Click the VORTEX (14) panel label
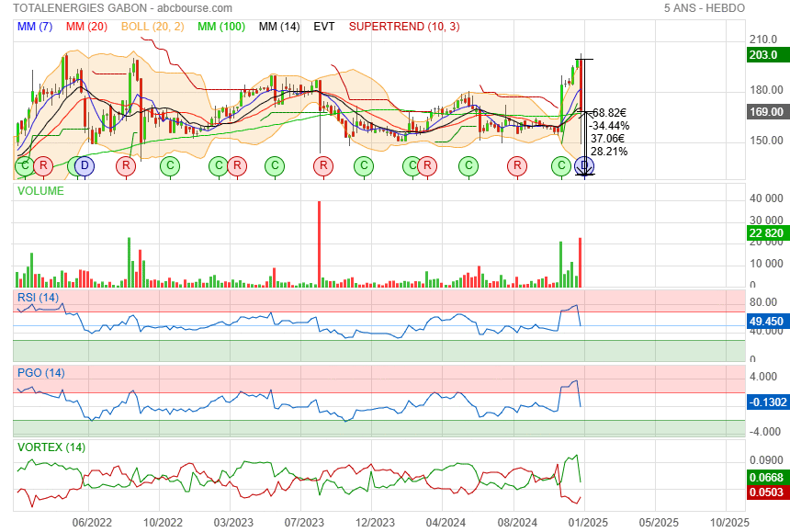Screen dimensions: 790x532 51,447
